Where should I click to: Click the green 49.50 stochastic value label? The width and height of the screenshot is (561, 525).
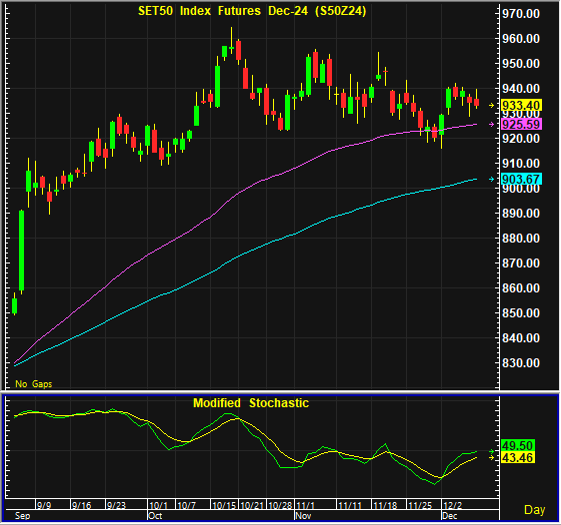(x=518, y=445)
